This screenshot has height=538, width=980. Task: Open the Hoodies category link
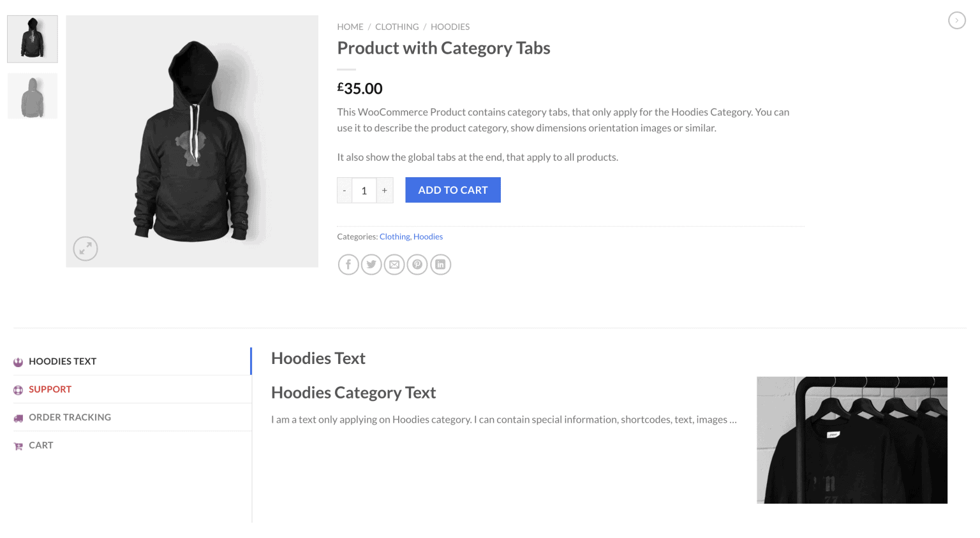click(428, 236)
